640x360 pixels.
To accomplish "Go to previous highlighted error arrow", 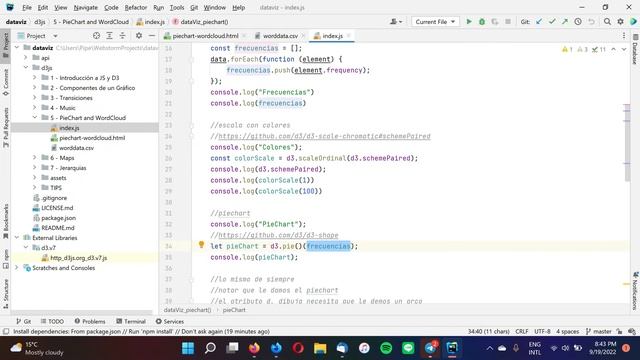I will [613, 49].
